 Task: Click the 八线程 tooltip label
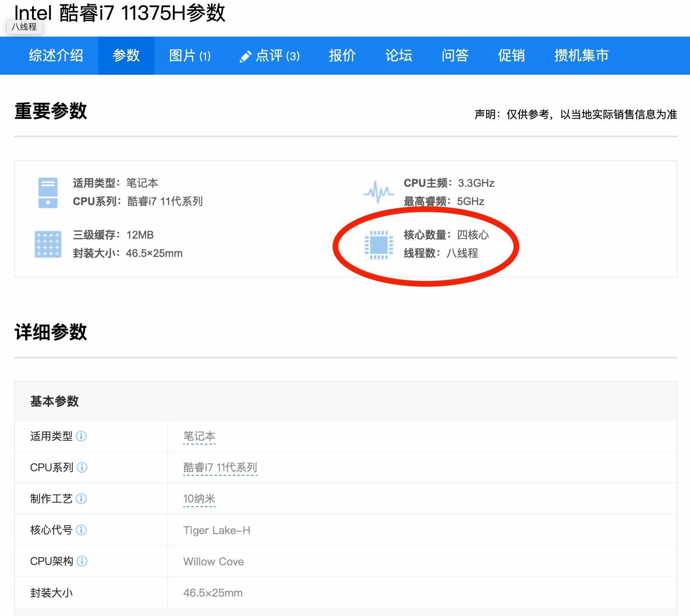point(24,27)
